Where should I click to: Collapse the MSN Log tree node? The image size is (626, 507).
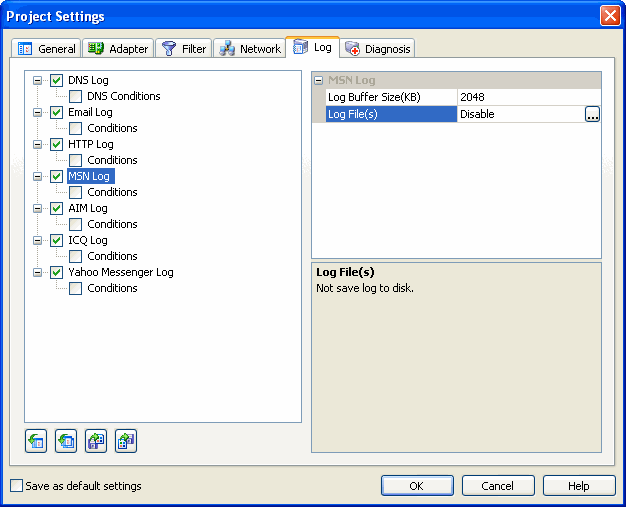click(x=37, y=176)
